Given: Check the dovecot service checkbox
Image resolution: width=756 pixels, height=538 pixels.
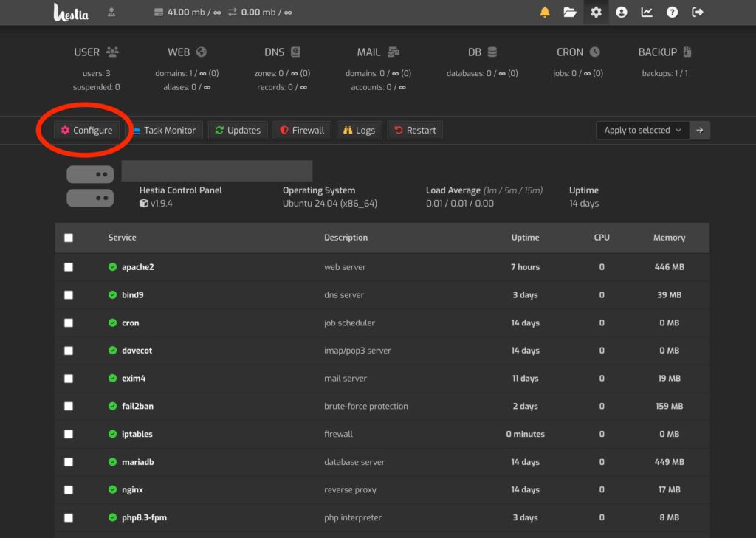Looking at the screenshot, I should pos(69,351).
